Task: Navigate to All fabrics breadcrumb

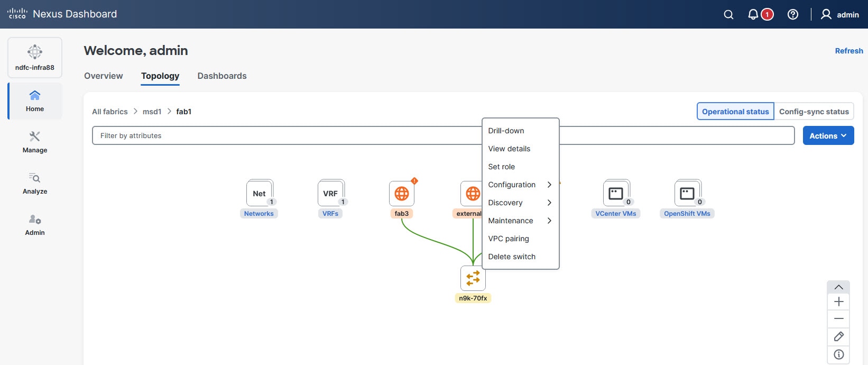Action: click(110, 112)
